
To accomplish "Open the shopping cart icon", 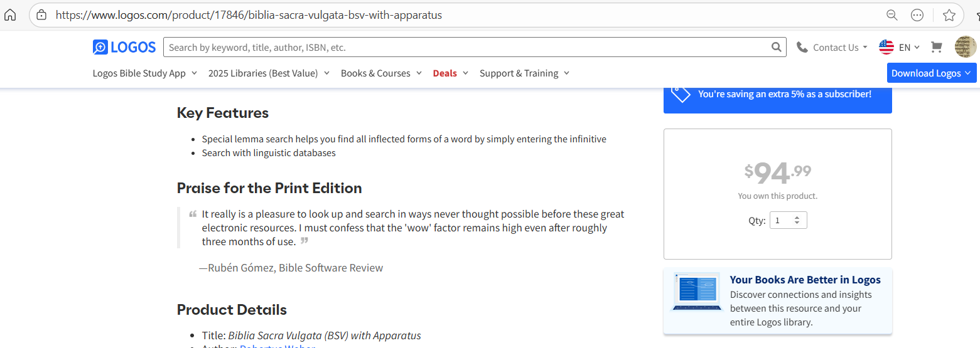I will (937, 47).
